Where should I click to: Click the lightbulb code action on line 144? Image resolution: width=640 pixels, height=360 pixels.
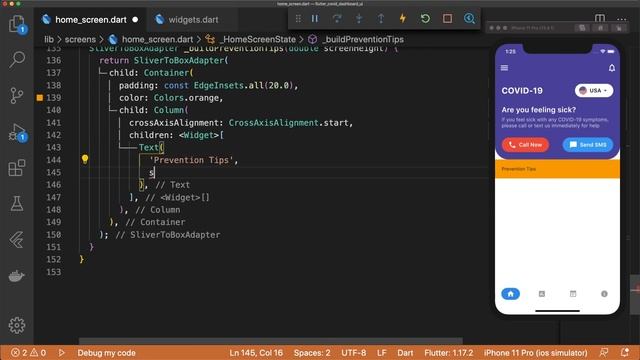[x=85, y=159]
